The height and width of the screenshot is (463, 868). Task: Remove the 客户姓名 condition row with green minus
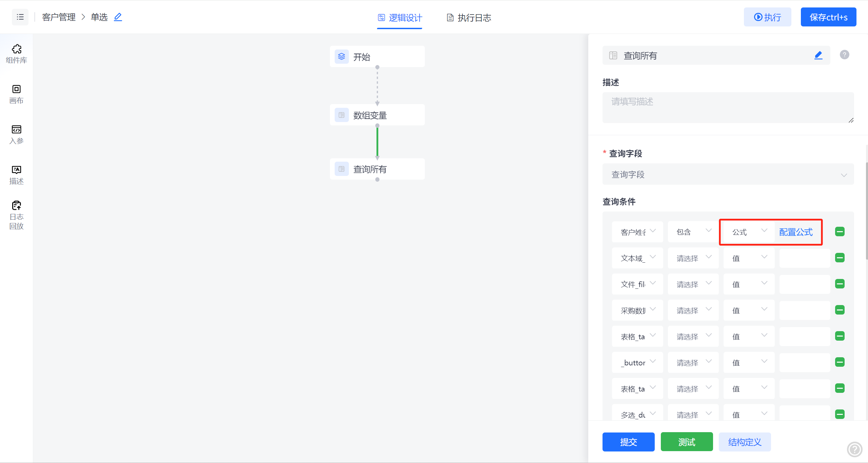pyautogui.click(x=840, y=232)
